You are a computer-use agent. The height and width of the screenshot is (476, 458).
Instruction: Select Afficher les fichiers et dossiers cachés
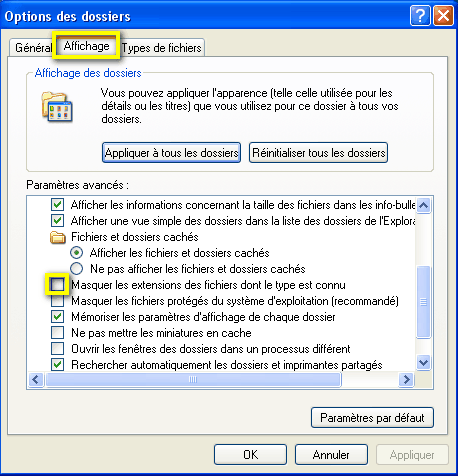(x=77, y=253)
